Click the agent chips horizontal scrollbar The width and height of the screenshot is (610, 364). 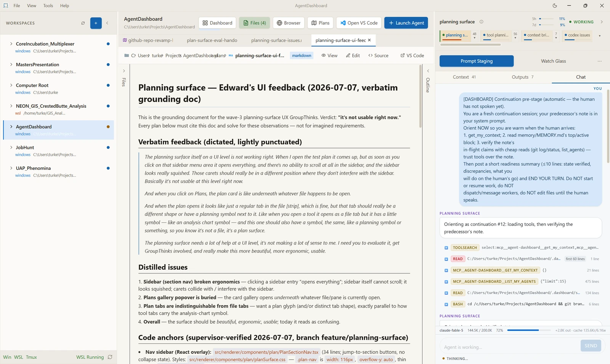(470, 45)
